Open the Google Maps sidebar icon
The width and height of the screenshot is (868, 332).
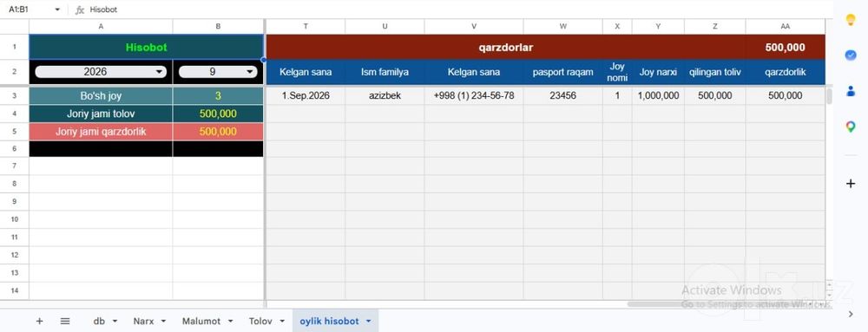click(x=851, y=127)
